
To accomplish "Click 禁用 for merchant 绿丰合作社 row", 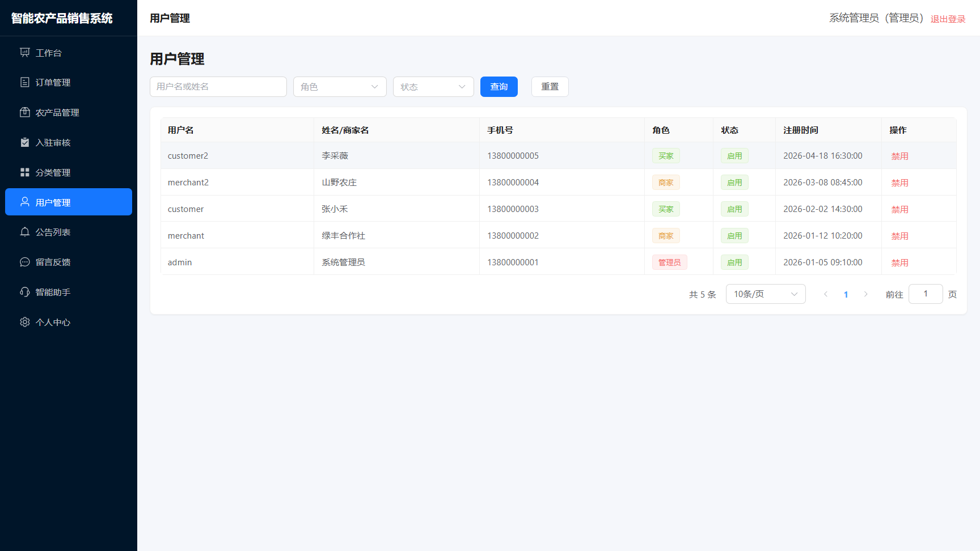I will coord(899,236).
